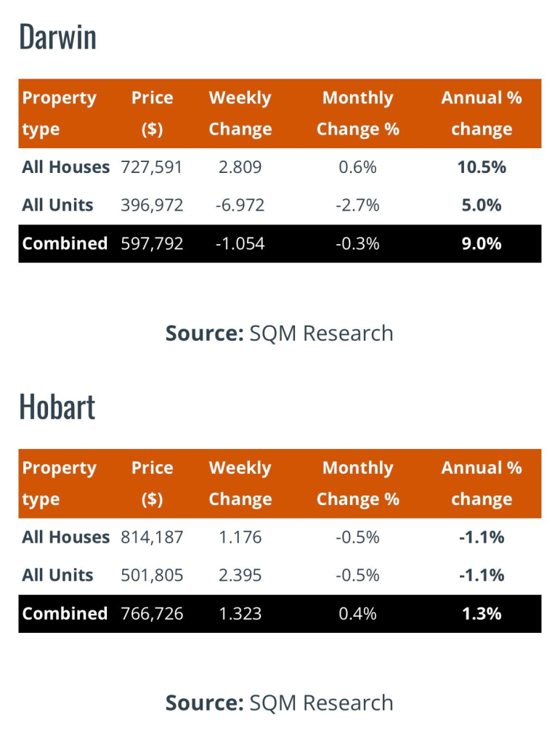Click Hobart combined annual change 1.3%
Screen dimensions: 560x744
(x=481, y=613)
